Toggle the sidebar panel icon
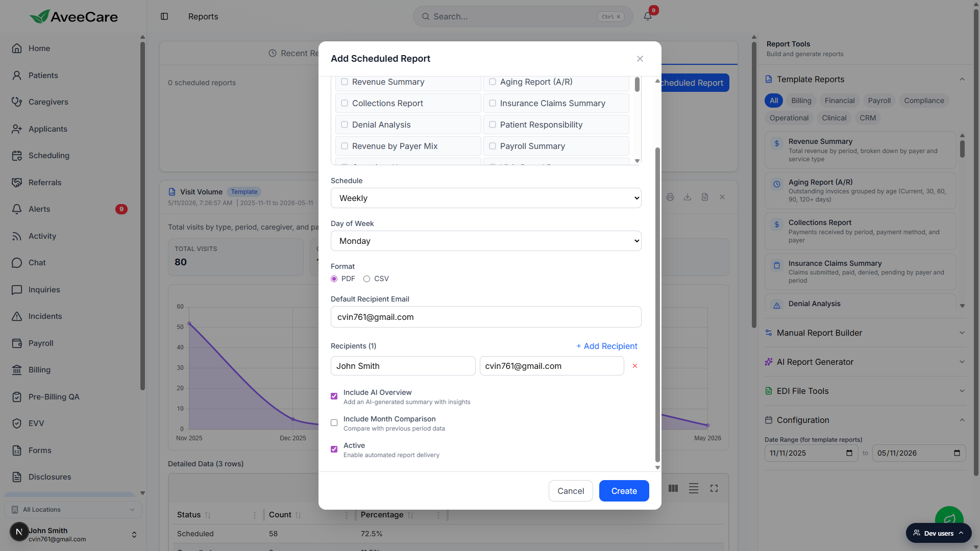 [x=164, y=16]
